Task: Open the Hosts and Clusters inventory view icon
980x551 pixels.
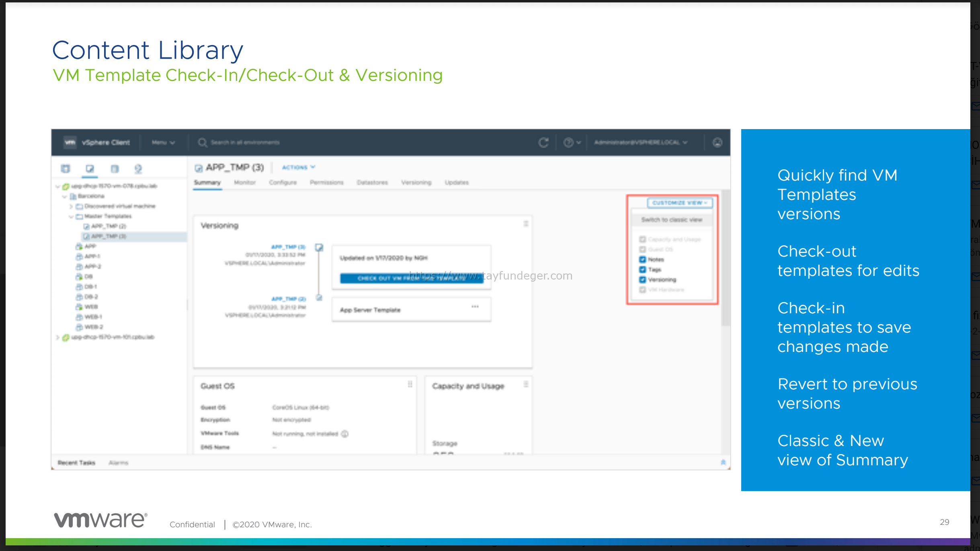Action: pyautogui.click(x=66, y=169)
